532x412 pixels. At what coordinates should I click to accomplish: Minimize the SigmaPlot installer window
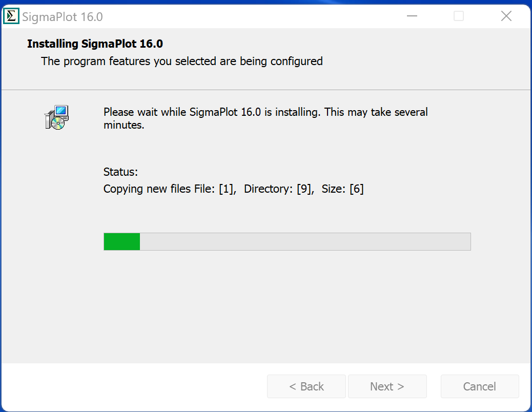[412, 16]
